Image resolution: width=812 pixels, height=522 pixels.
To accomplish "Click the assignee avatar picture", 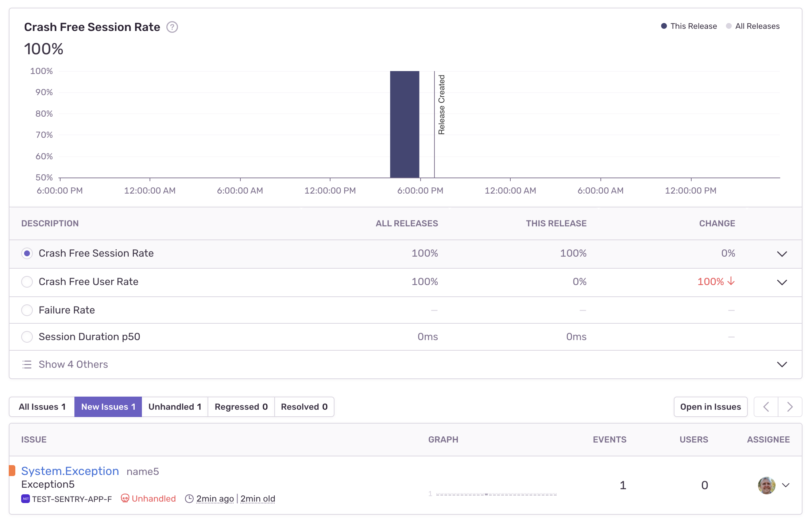I will click(x=766, y=485).
